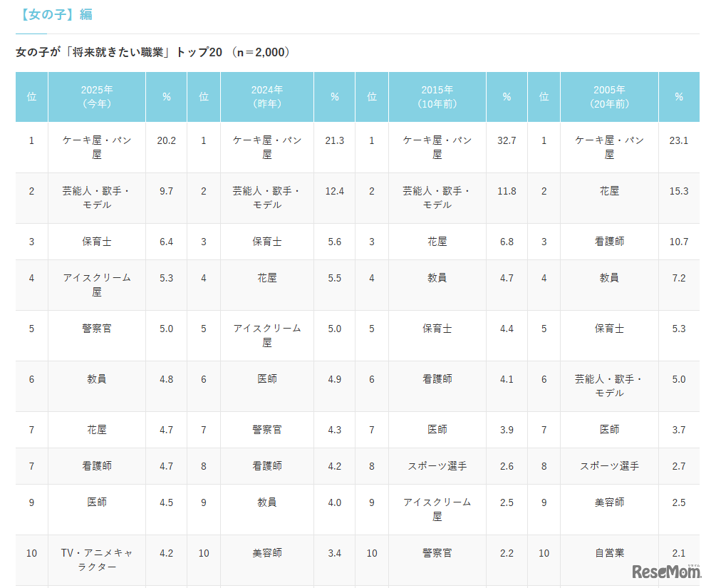Viewport: 711px width, 588px height.
Task: Select 医師 ranked 6 in 2024 column
Action: click(266, 379)
